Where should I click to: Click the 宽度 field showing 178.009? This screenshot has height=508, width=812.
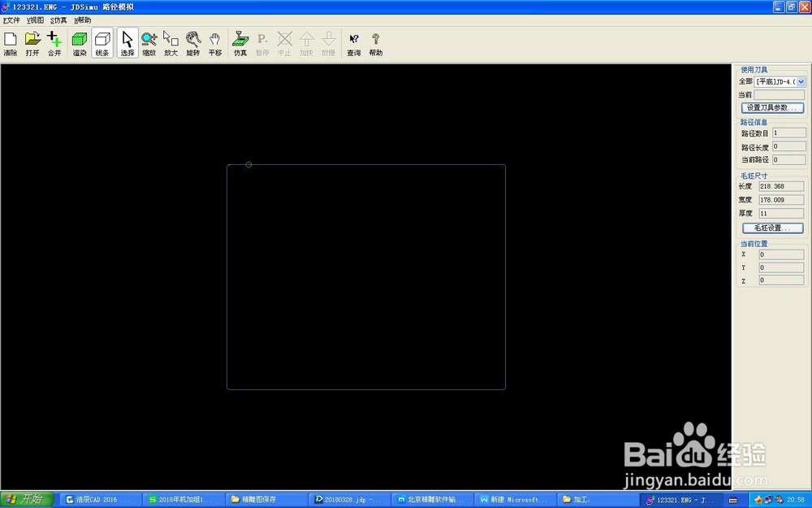pos(781,200)
